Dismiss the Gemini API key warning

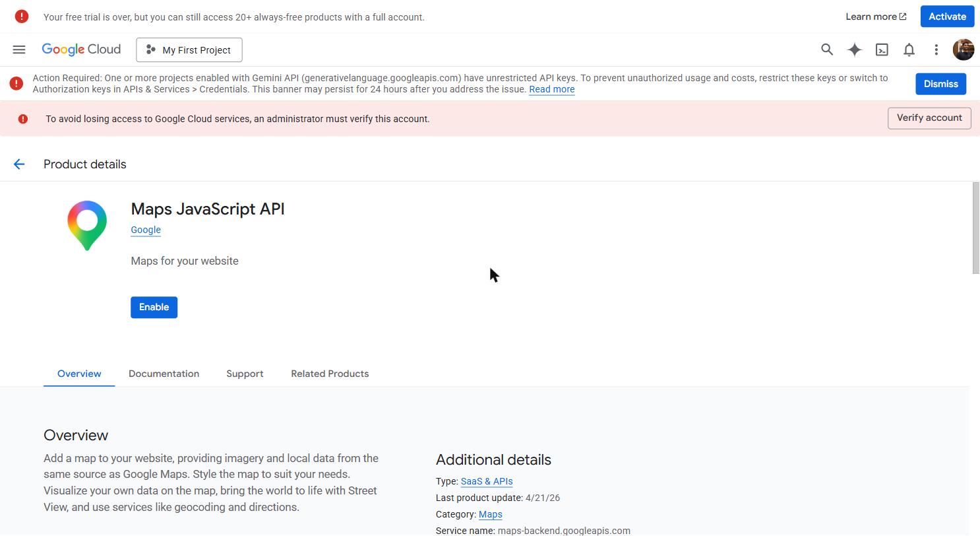click(x=940, y=84)
